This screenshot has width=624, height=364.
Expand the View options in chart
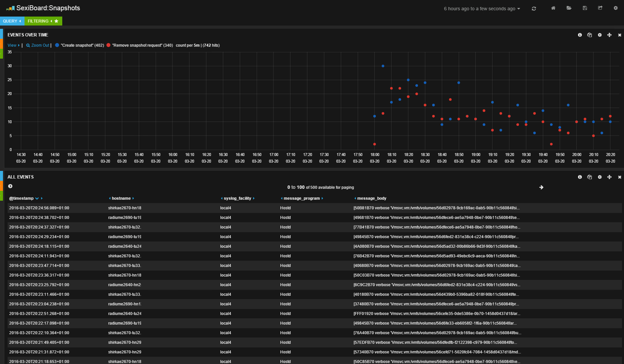click(x=14, y=45)
